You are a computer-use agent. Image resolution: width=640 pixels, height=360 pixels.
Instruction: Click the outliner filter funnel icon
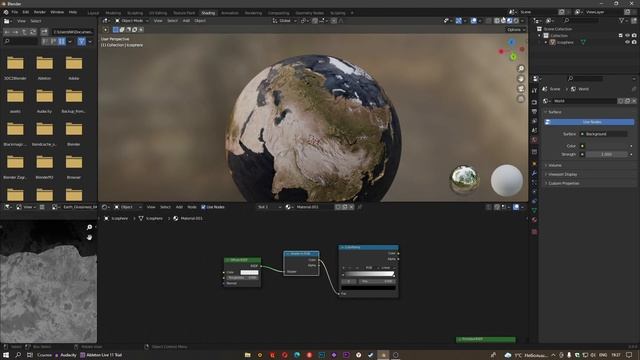pyautogui.click(x=621, y=20)
